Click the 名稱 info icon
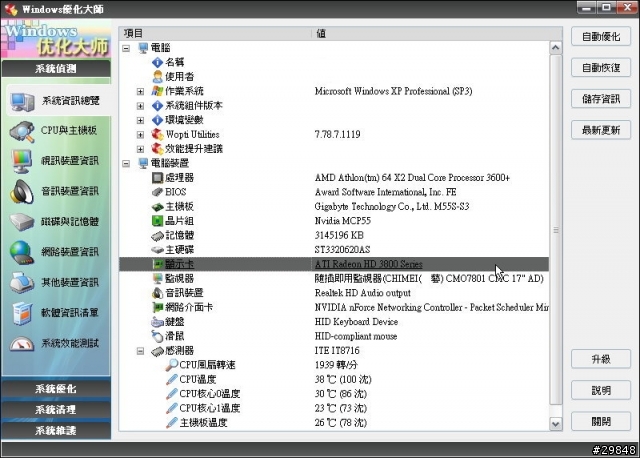Viewport: 640px width, 458px height. point(157,62)
